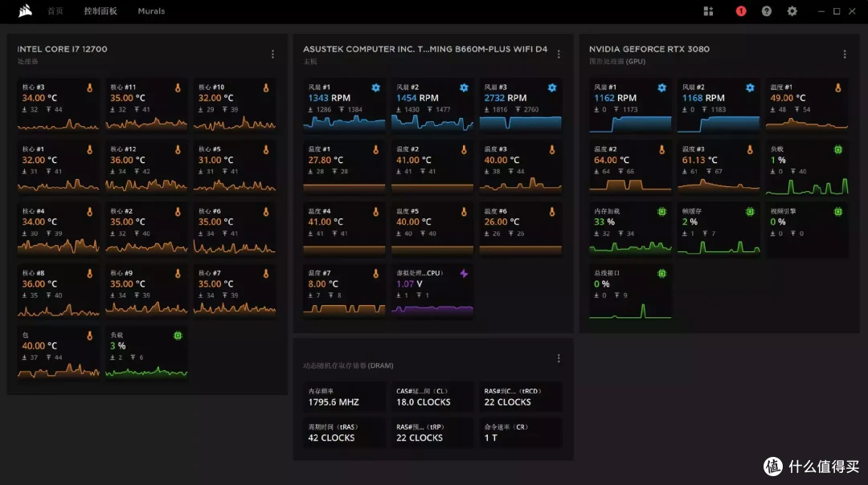Click thermometer icon on motherboard 温度 #7
Image resolution: width=868 pixels, height=485 pixels.
click(376, 273)
